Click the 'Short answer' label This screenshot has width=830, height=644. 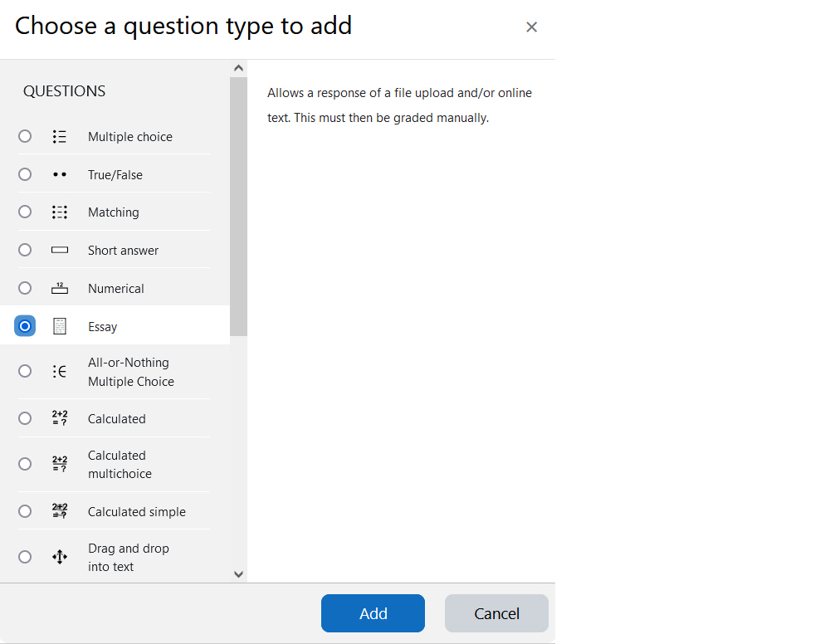124,251
